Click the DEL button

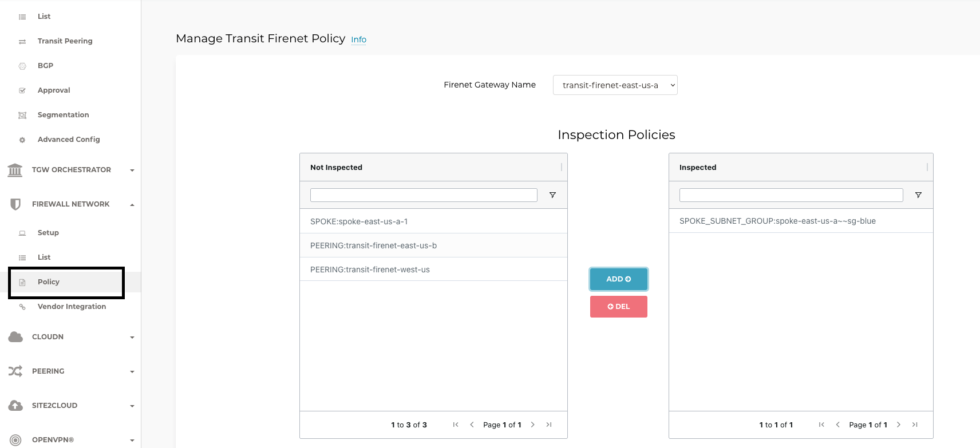point(619,307)
